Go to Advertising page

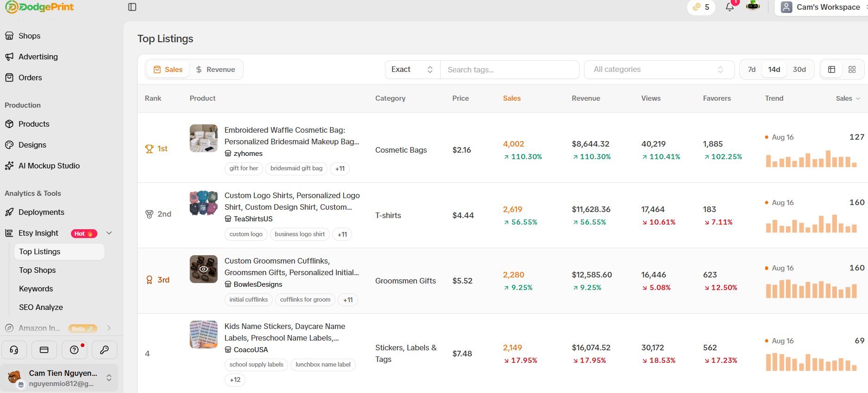pyautogui.click(x=38, y=57)
